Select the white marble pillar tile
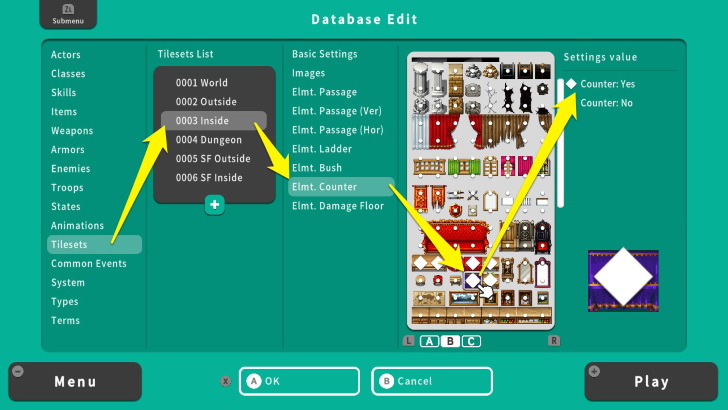Viewport: 728px width, 410px height. coord(421,79)
